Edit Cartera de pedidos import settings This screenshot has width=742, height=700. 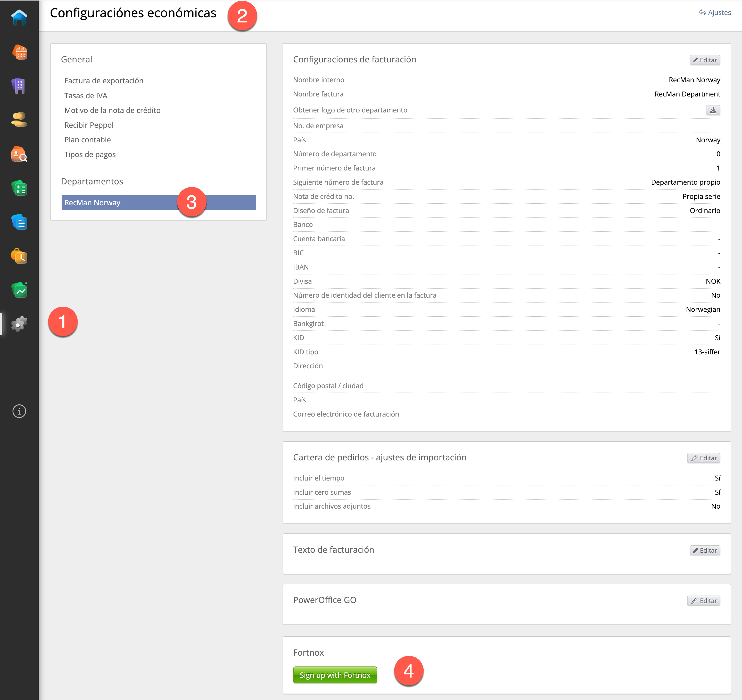point(703,458)
